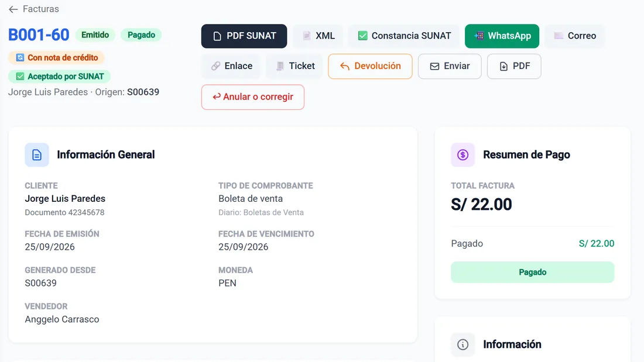Click the green check icon on Constancia SUNAT
The width and height of the screenshot is (644, 362).
[362, 36]
